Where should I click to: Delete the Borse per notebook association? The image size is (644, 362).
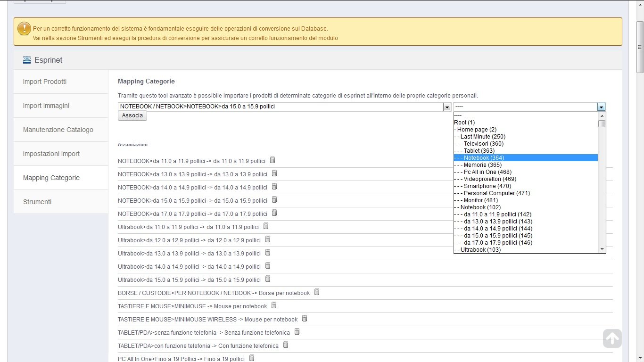(317, 292)
